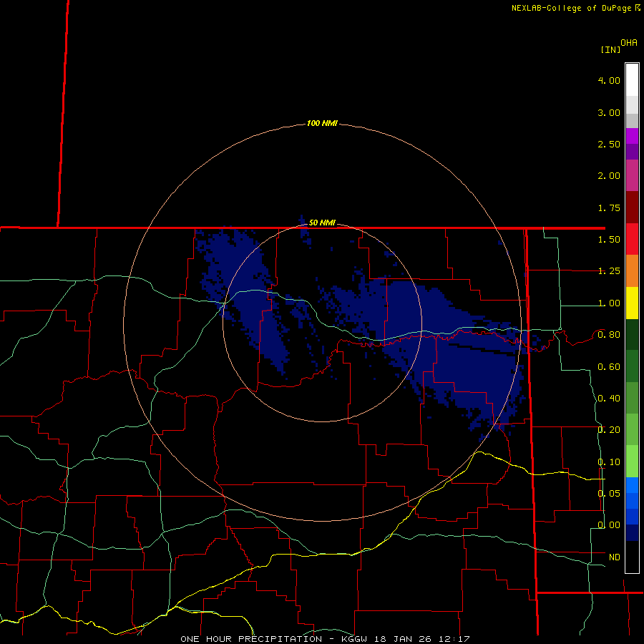Click the ONE HOUR PRECIPITATION KGGW caption

(x=325, y=639)
